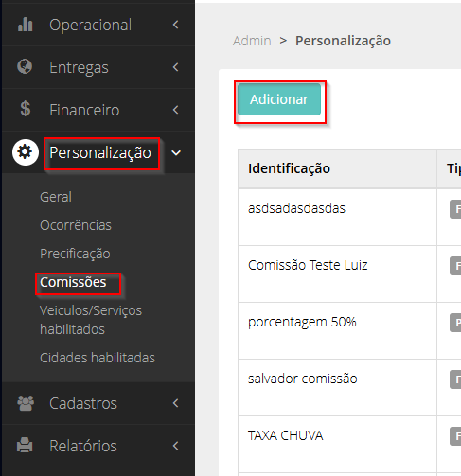Click the Financeiro dollar sign icon
The image size is (461, 476).
tap(26, 109)
